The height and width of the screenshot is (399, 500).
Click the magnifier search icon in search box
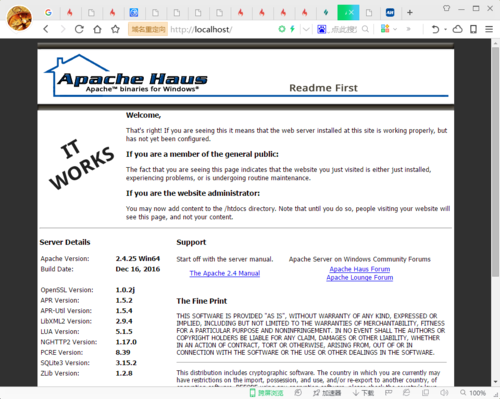point(365,29)
